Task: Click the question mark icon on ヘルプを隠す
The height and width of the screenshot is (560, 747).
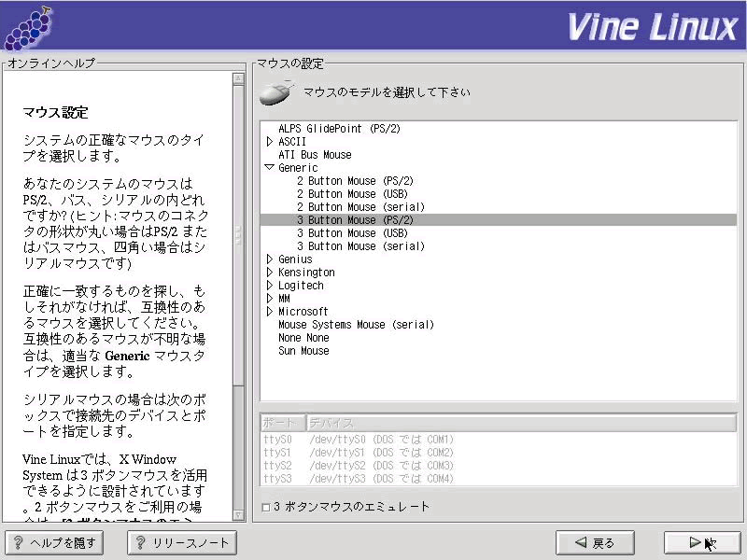Action: click(18, 543)
